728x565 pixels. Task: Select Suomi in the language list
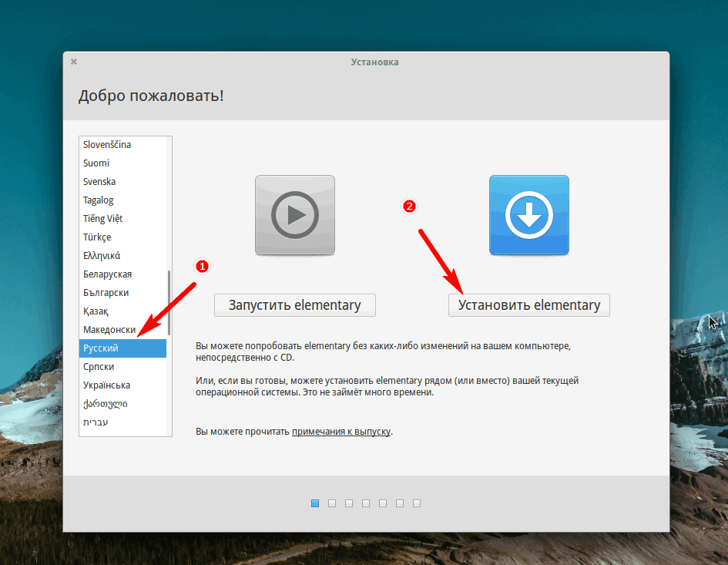pos(122,163)
